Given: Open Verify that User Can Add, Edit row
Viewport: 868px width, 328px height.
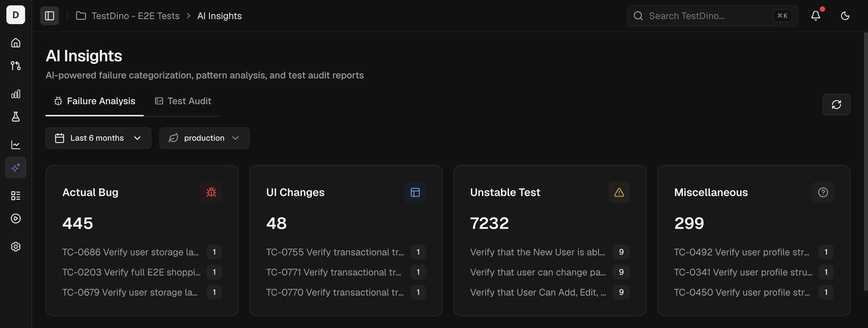Looking at the screenshot, I should coord(550,292).
